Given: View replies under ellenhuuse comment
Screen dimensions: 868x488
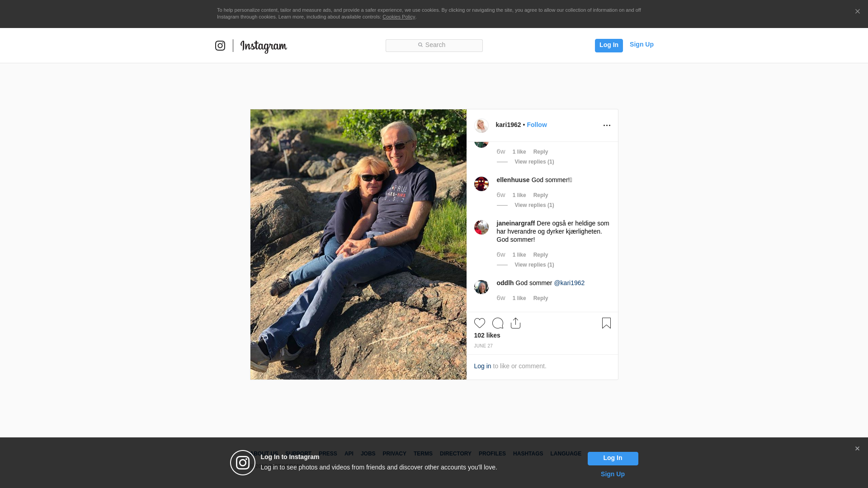Looking at the screenshot, I should coord(534,205).
